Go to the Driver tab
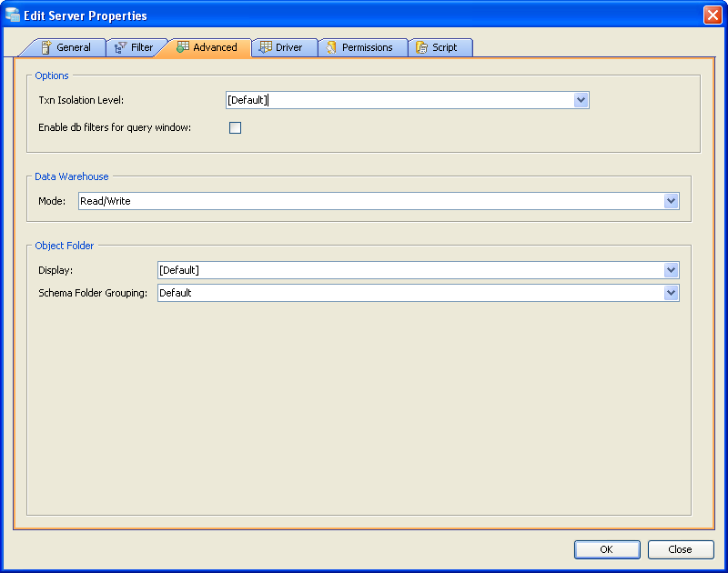The height and width of the screenshot is (573, 728). point(285,47)
